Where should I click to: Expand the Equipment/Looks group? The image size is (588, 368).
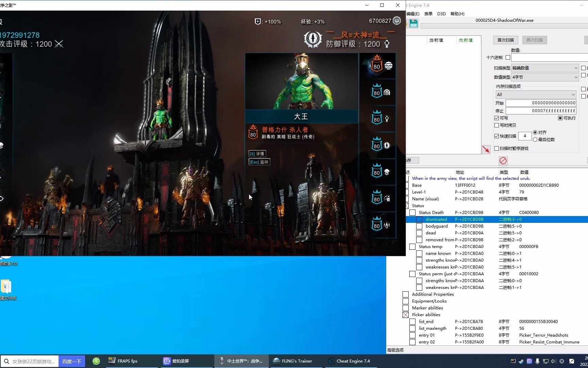406,301
